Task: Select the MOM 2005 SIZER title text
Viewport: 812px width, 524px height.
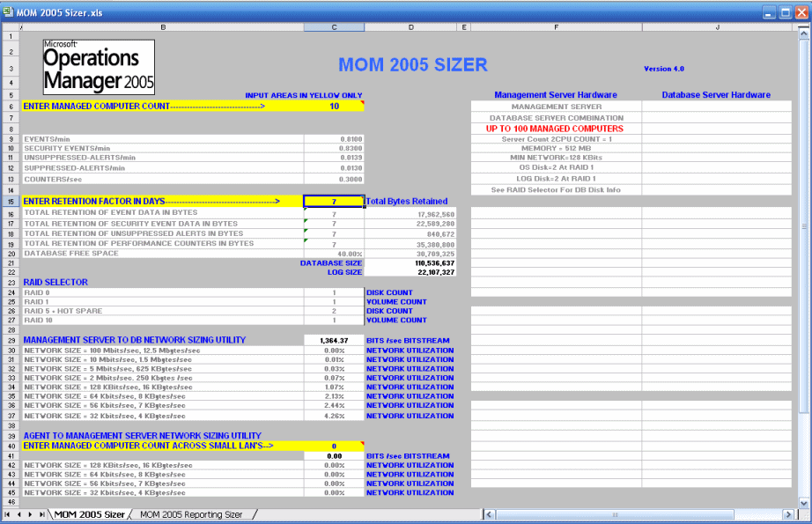Action: [x=413, y=64]
